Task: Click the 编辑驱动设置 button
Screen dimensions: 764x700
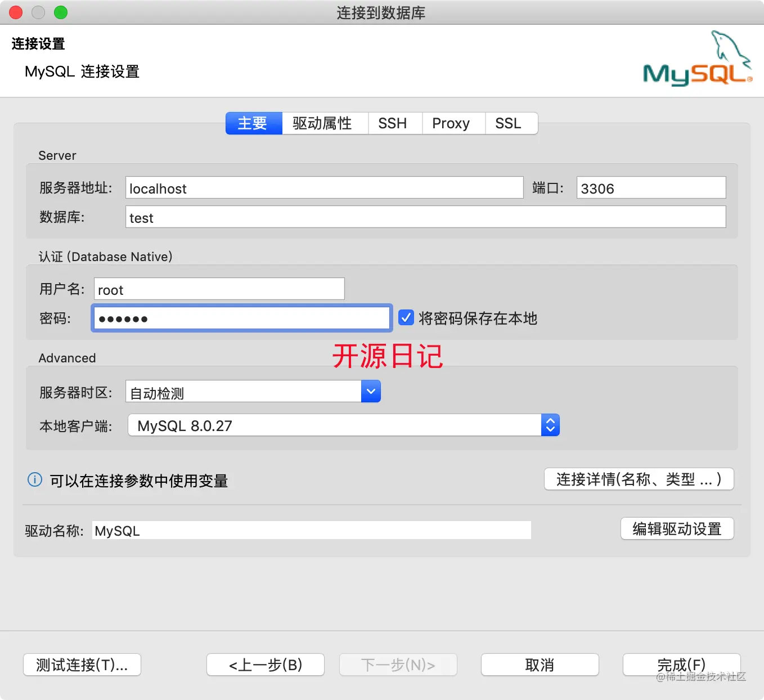Action: [677, 528]
